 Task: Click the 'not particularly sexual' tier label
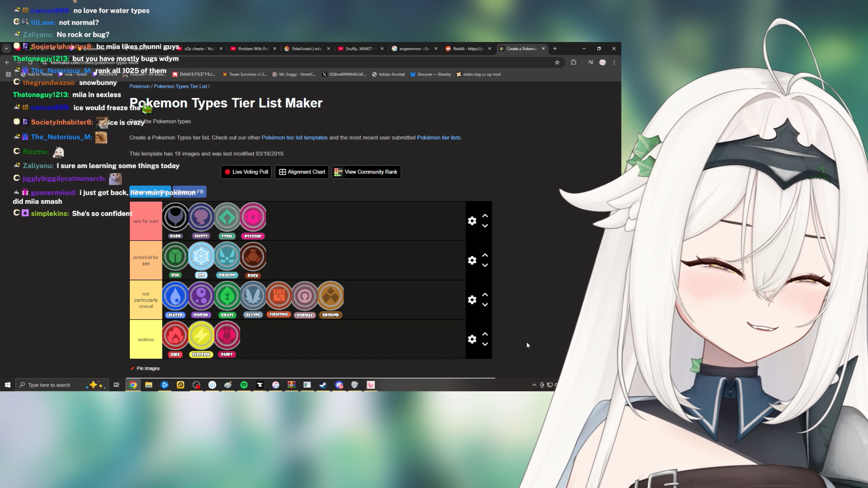click(146, 300)
